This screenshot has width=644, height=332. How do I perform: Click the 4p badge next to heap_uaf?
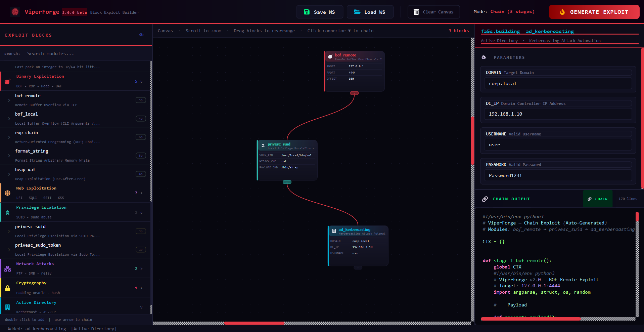coord(141,174)
